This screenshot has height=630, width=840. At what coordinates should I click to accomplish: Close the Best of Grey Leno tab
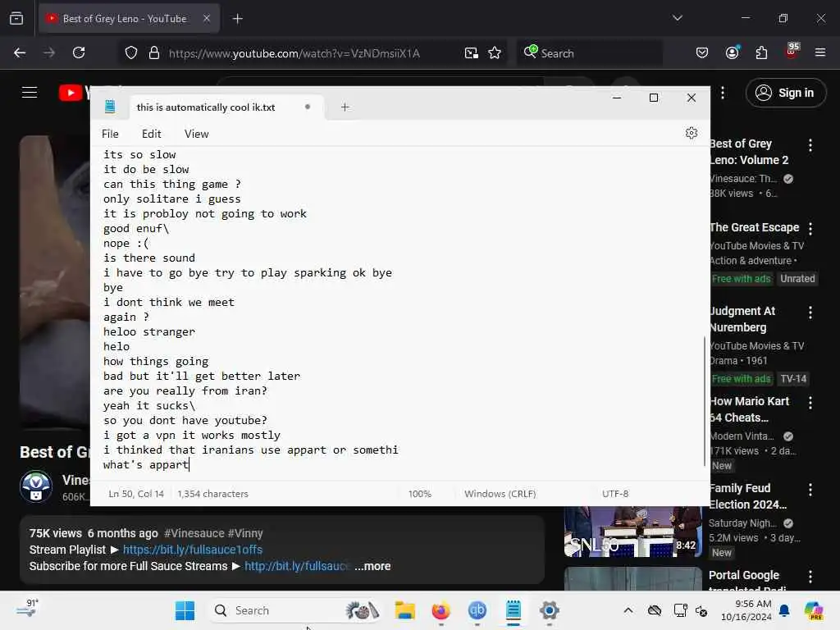pos(206,19)
